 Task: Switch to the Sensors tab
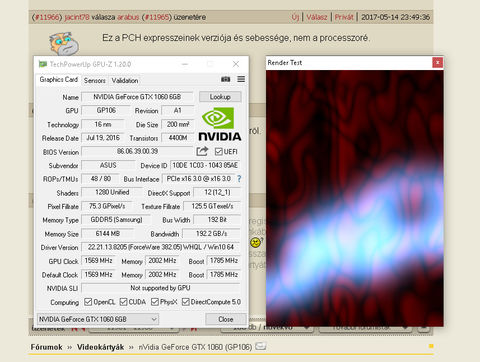[95, 80]
